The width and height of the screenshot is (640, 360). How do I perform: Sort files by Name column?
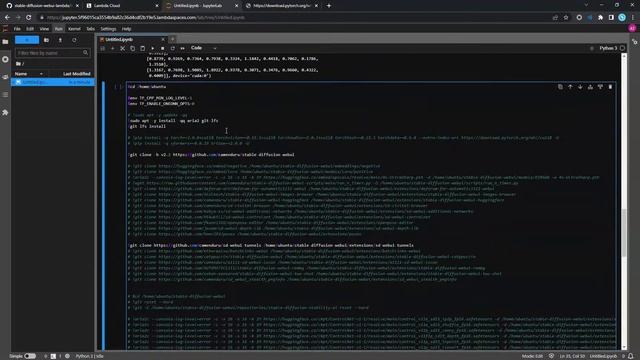[29, 74]
